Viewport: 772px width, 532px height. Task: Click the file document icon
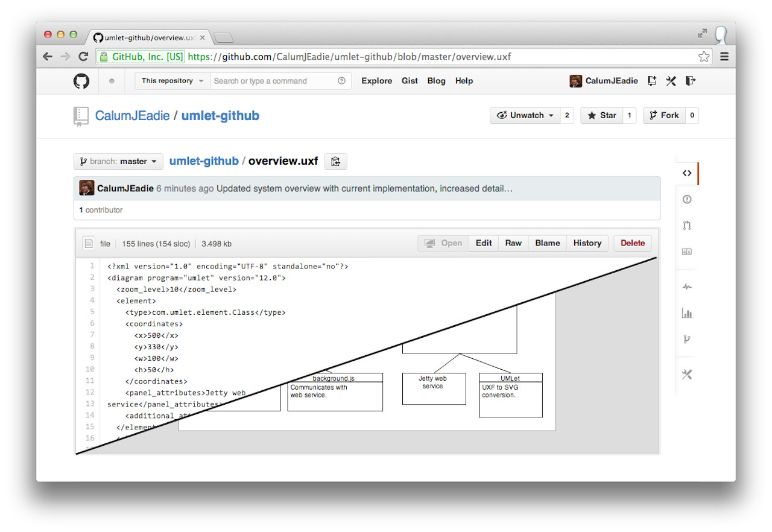coord(89,243)
